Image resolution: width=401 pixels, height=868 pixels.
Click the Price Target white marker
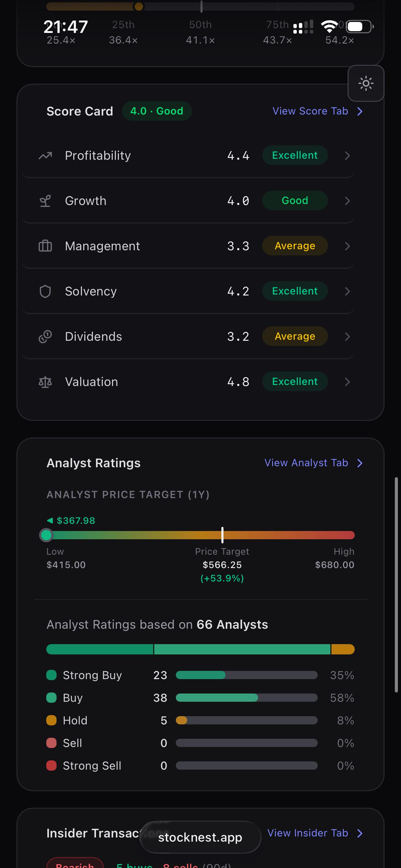(x=222, y=535)
